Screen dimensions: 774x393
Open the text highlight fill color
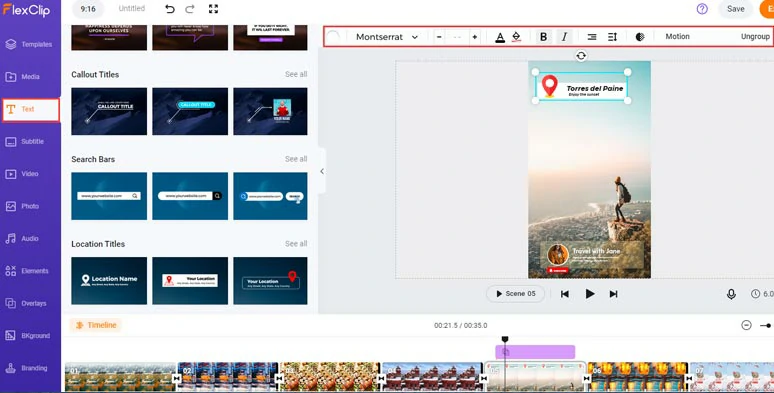(x=516, y=37)
